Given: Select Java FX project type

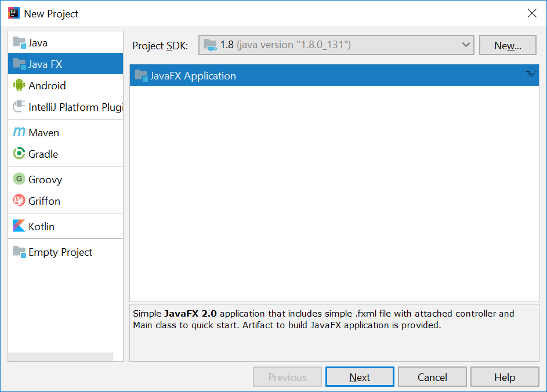Looking at the screenshot, I should [45, 64].
